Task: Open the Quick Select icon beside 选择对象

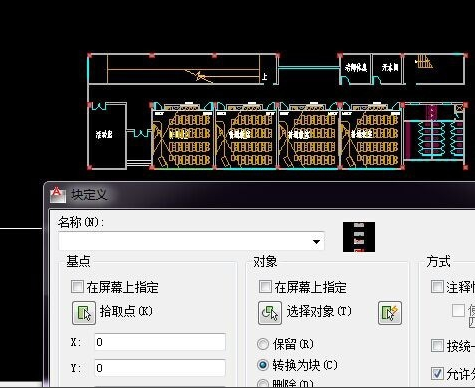Action: 390,313
